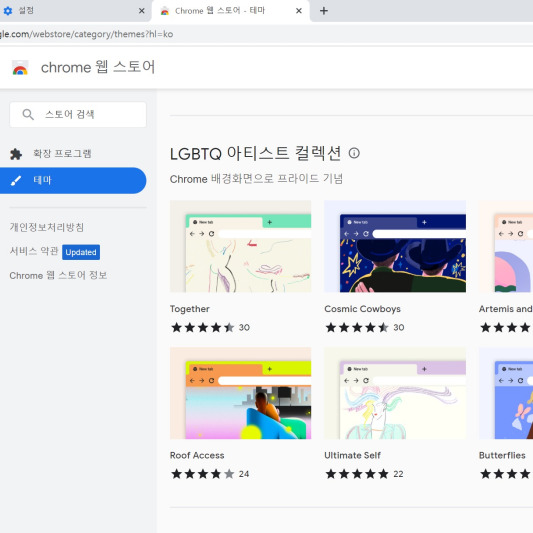Viewport: 533px width, 533px height.
Task: Click the paintbrush themes icon
Action: [x=16, y=180]
